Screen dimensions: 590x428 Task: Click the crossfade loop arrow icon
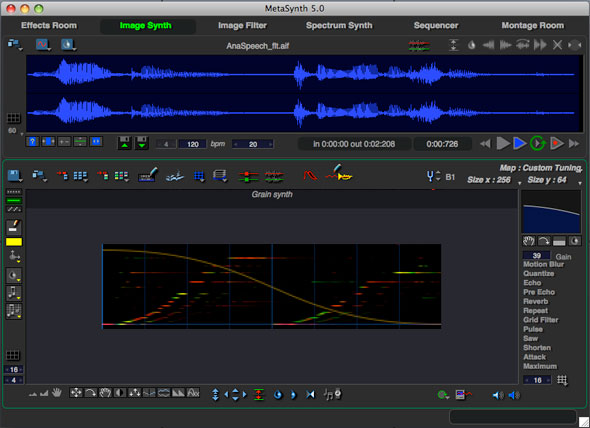tap(523, 45)
